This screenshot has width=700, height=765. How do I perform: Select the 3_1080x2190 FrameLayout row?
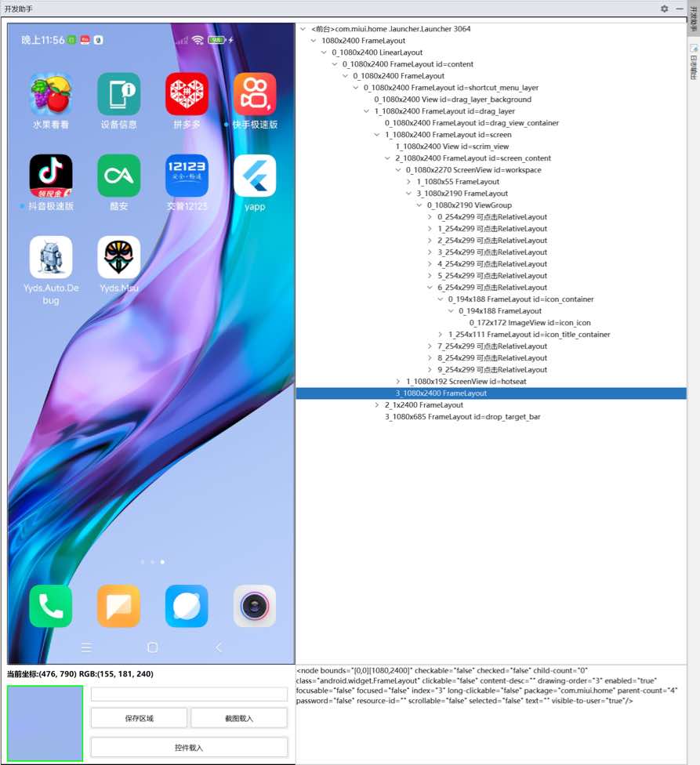462,193
